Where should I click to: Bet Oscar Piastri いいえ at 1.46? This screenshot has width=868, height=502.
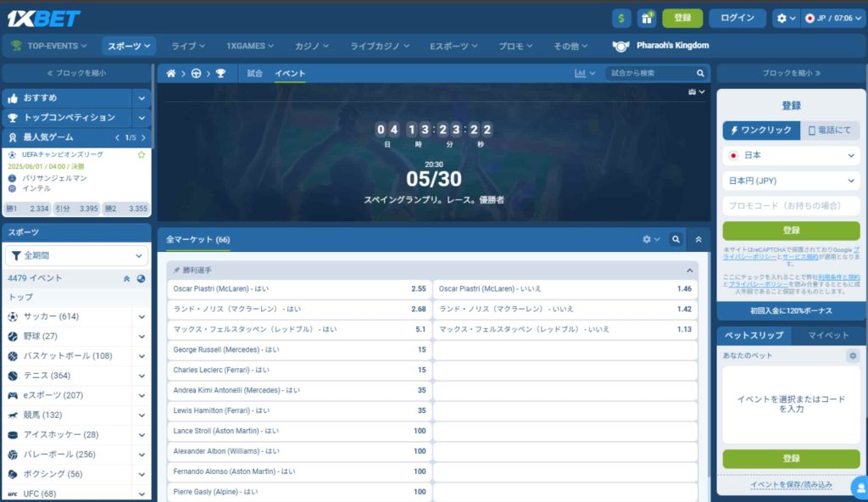(565, 289)
